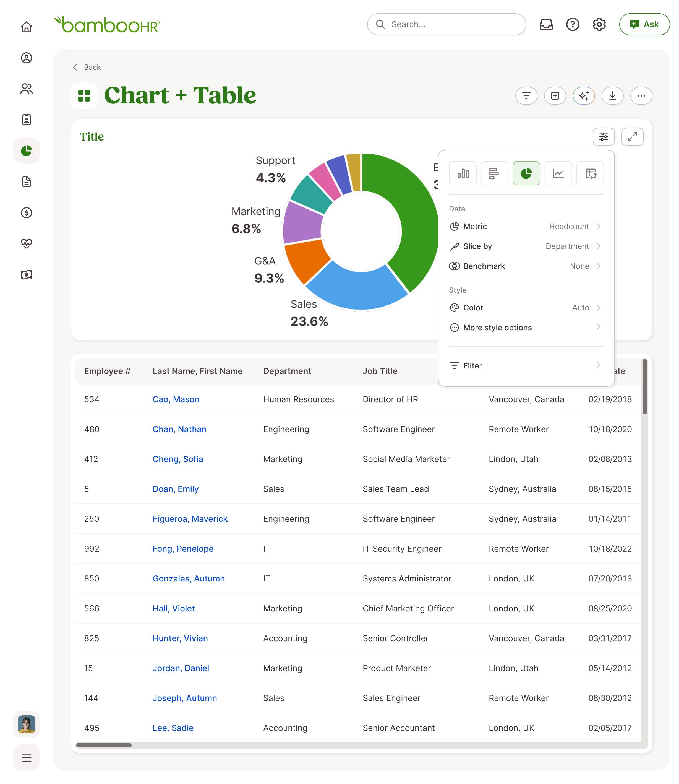Screen dimensions: 679x784
Task: Open employee Lee, Sadie link
Action: point(173,728)
